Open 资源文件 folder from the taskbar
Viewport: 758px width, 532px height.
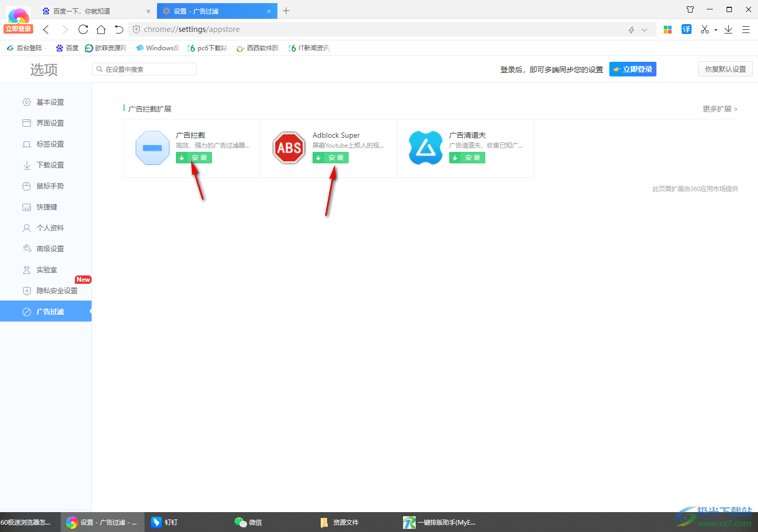point(339,522)
